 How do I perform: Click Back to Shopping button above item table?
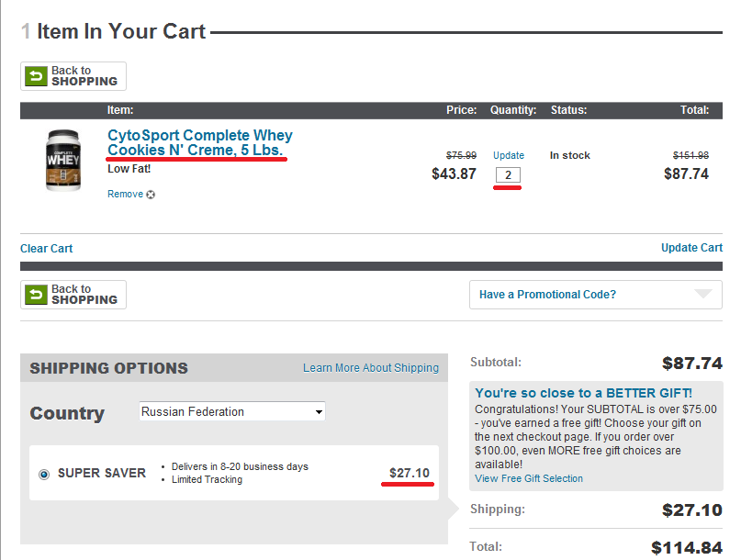click(x=73, y=76)
